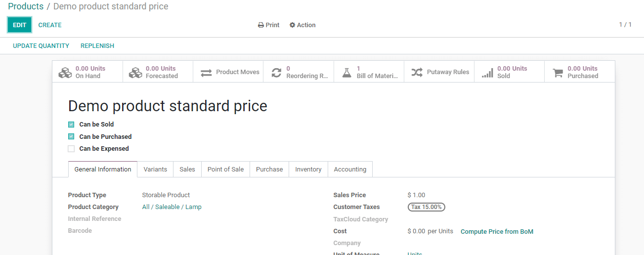This screenshot has width=644, height=255.
Task: Switch to the Inventory tab
Action: [308, 170]
